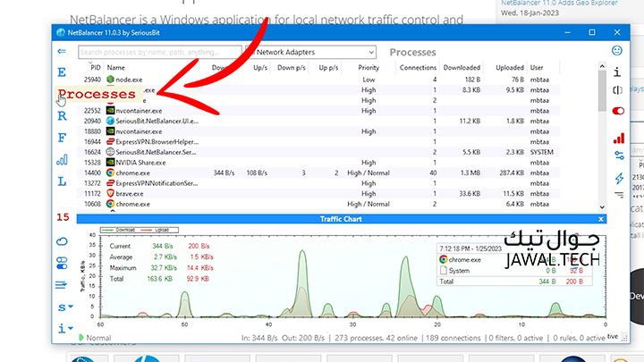Open the Filters view via sidebar letter F

(62, 138)
